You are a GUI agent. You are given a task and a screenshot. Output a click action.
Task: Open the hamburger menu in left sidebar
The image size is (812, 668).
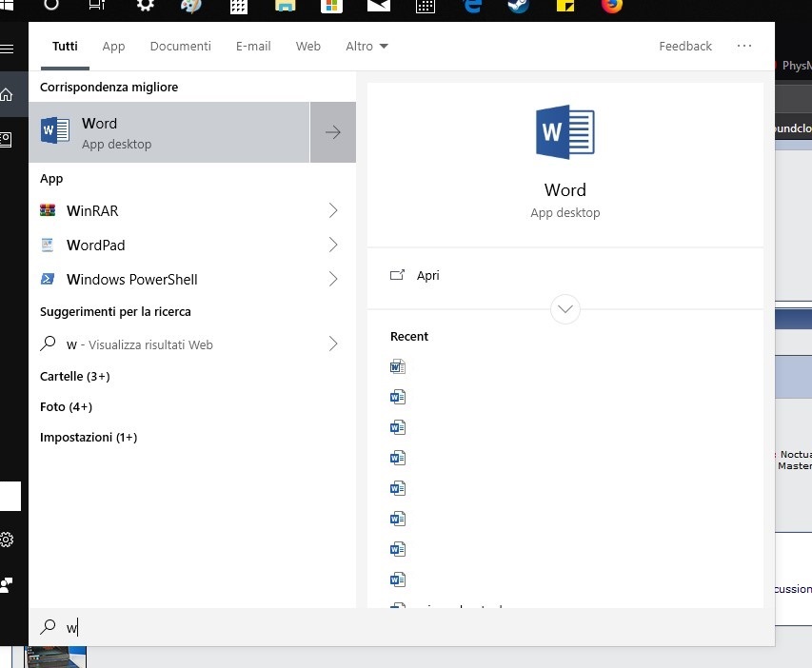pyautogui.click(x=7, y=49)
